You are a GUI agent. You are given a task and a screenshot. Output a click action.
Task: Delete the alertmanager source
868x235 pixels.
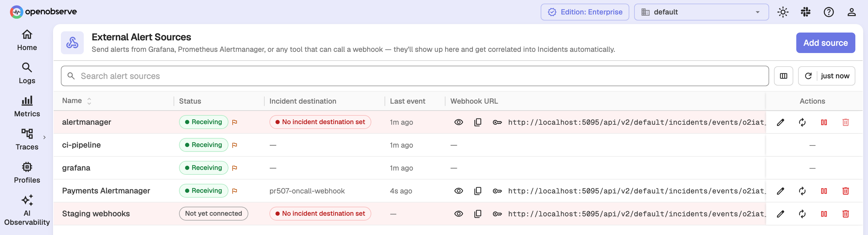click(x=845, y=122)
